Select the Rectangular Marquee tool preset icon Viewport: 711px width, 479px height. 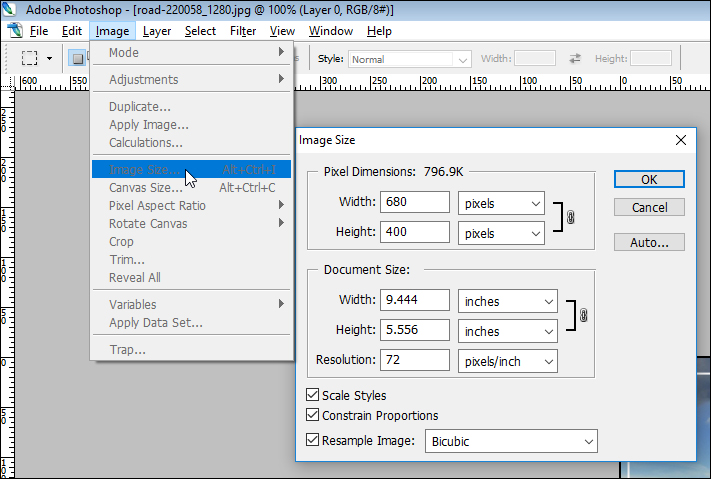click(29, 58)
